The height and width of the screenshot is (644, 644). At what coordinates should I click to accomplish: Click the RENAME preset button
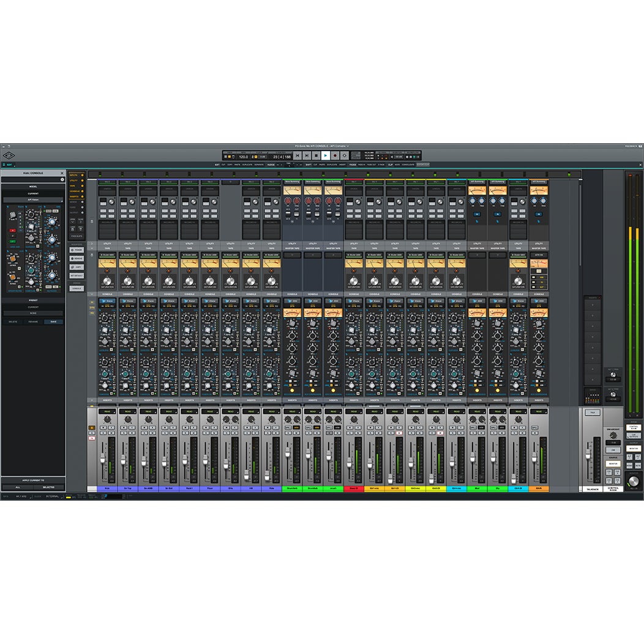[x=33, y=321]
